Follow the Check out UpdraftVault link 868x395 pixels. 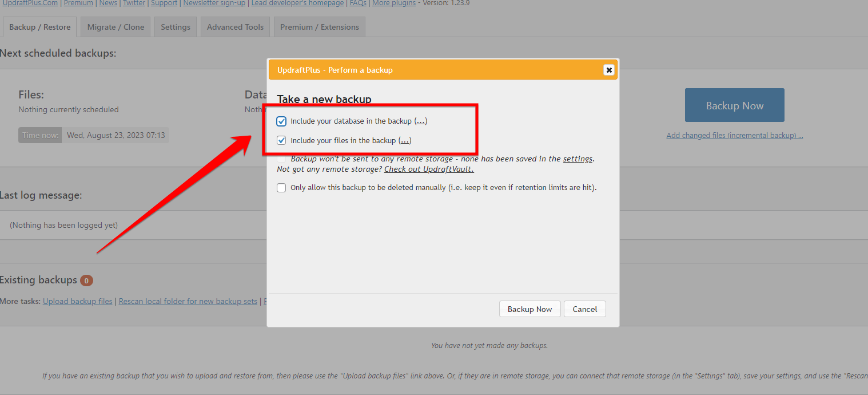click(x=429, y=169)
